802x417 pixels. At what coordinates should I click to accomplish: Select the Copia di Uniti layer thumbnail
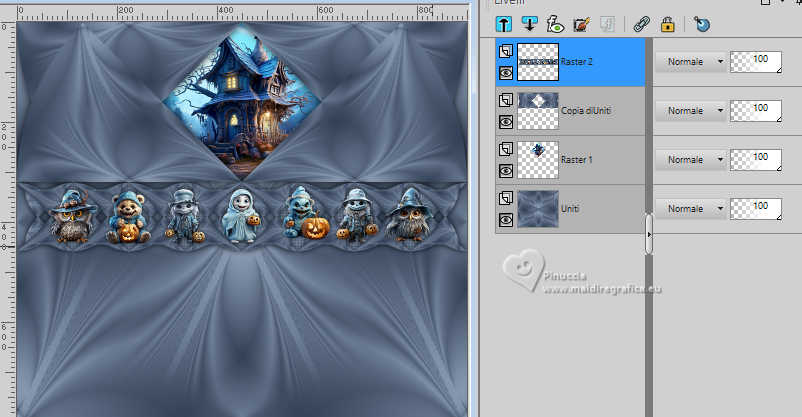point(538,111)
